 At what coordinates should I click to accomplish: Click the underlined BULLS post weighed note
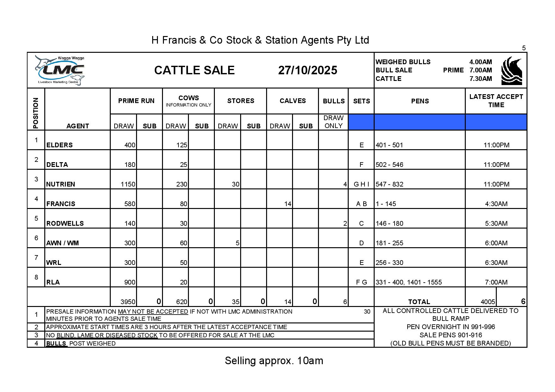56,344
